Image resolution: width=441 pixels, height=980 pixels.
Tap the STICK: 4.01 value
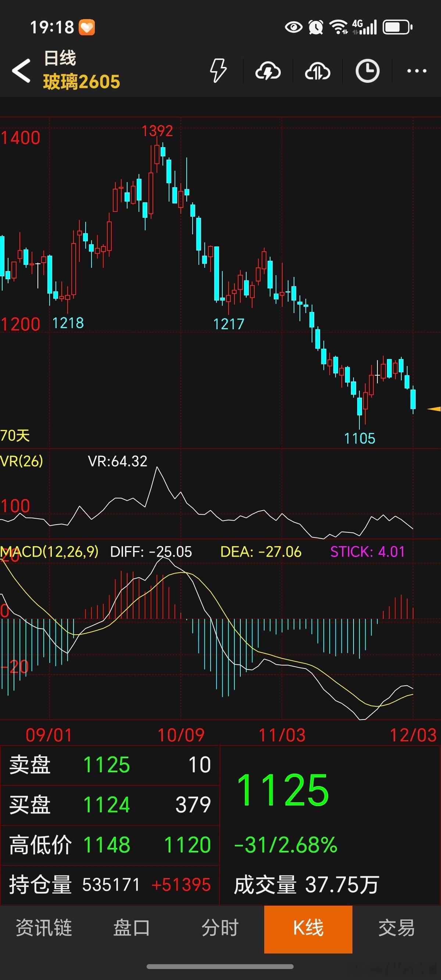(x=367, y=552)
